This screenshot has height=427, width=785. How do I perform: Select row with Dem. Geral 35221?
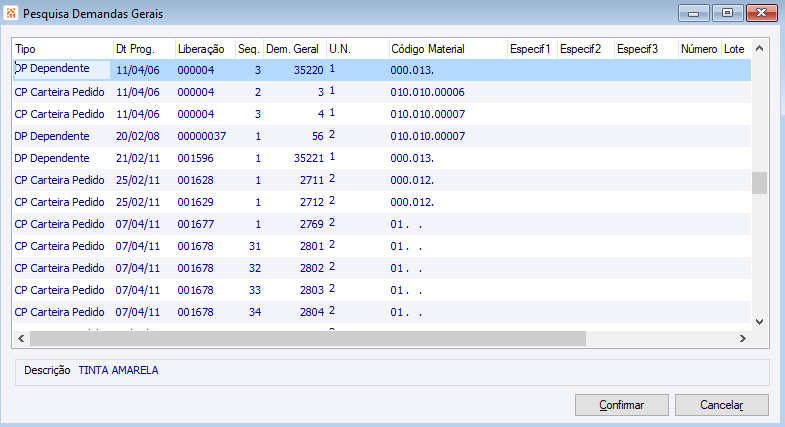[382, 158]
